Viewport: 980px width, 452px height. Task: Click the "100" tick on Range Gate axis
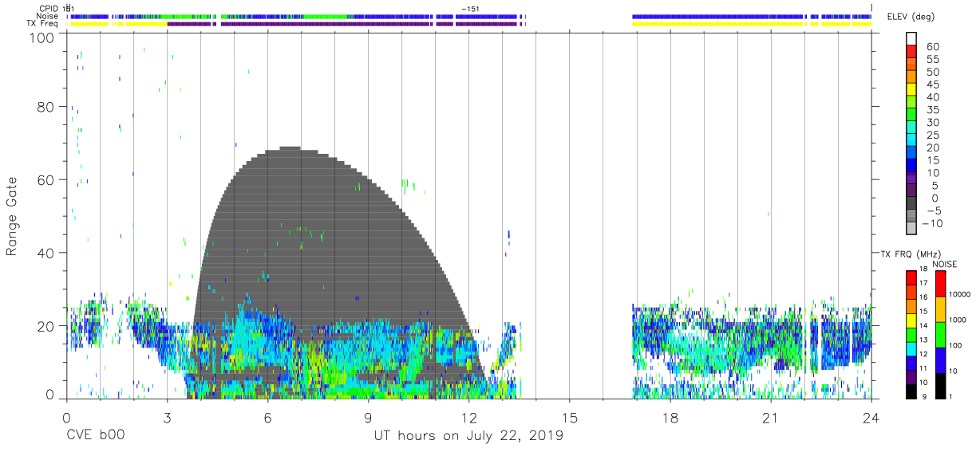click(43, 37)
